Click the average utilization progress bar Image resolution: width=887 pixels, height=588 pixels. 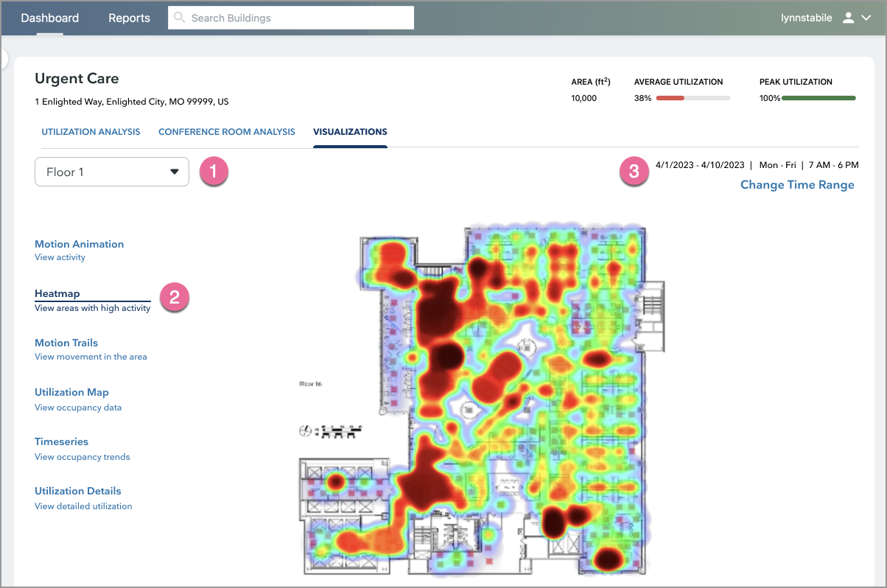[x=693, y=98]
